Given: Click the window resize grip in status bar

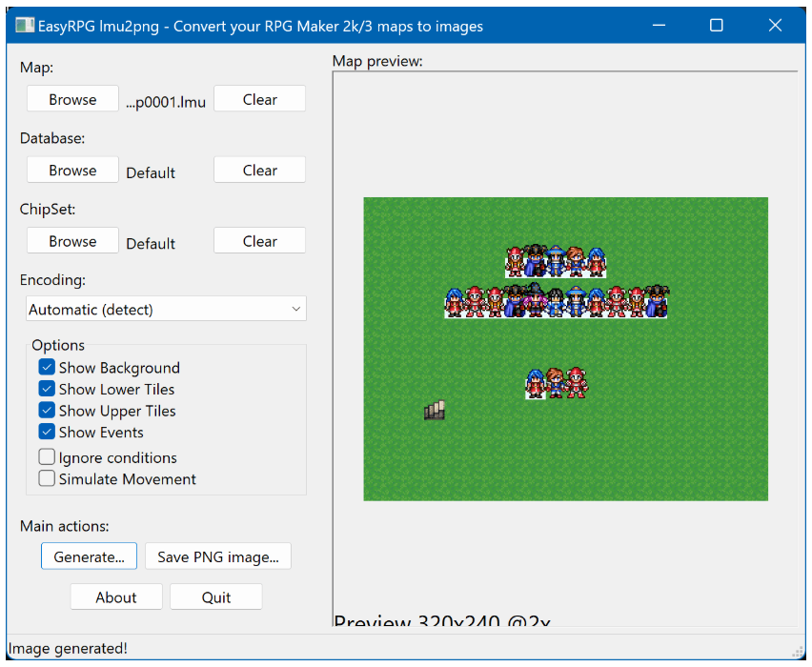Looking at the screenshot, I should tap(799, 653).
